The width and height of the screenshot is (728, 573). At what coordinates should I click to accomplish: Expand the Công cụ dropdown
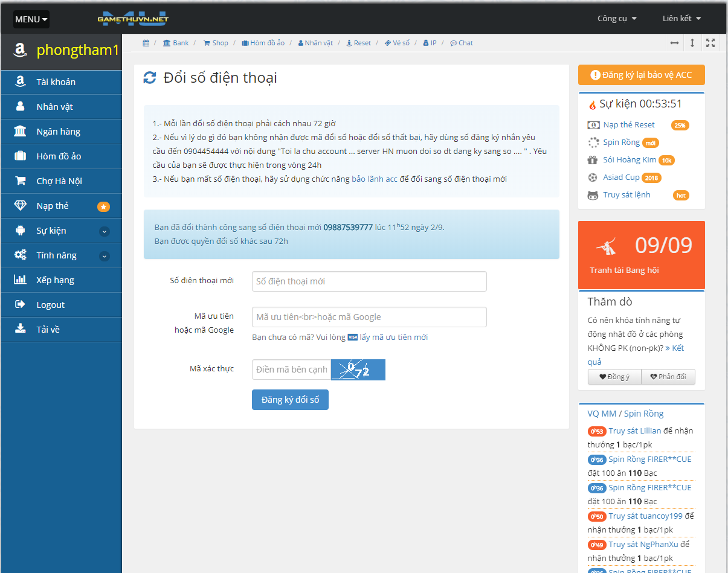click(x=617, y=18)
